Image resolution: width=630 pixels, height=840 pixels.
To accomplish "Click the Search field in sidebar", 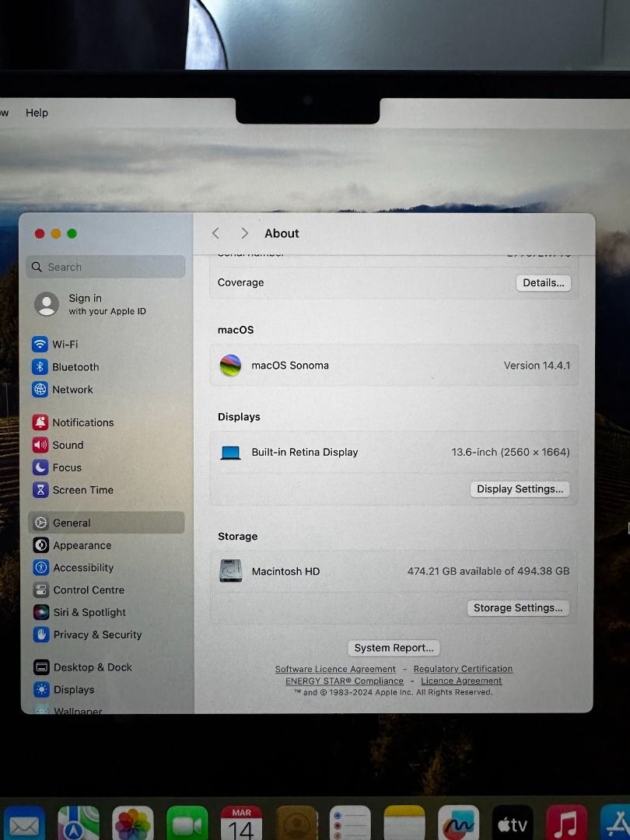I will [x=106, y=267].
